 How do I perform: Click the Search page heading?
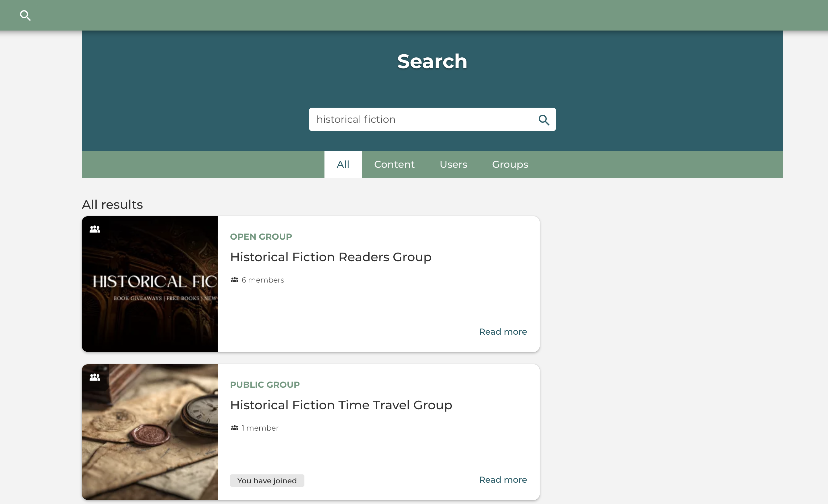[x=432, y=61]
